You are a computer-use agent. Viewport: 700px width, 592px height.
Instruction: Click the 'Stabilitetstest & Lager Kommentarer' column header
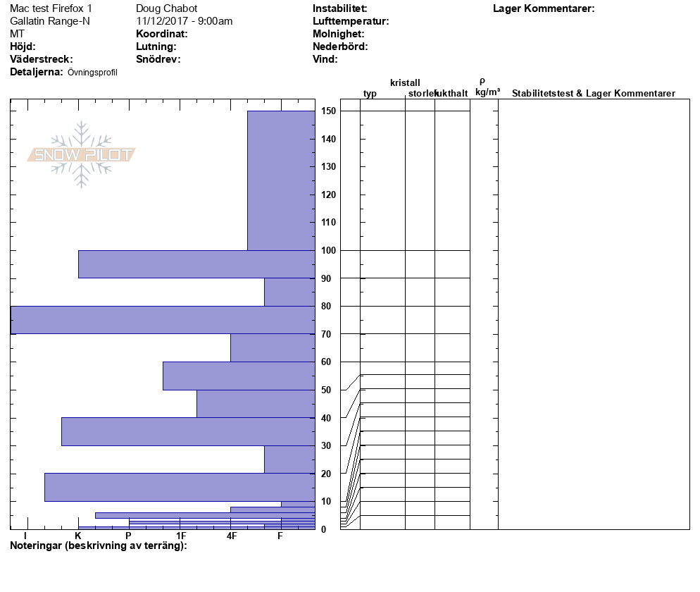pyautogui.click(x=593, y=94)
